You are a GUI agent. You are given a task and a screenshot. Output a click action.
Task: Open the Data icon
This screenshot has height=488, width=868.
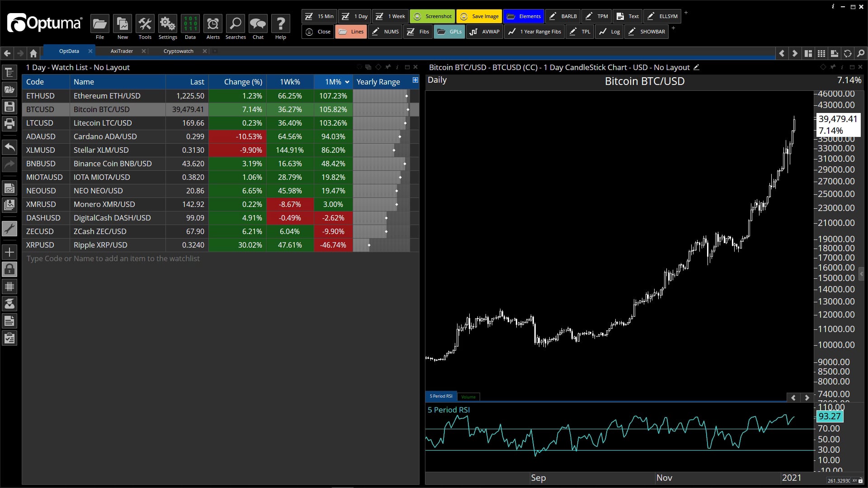pyautogui.click(x=190, y=24)
